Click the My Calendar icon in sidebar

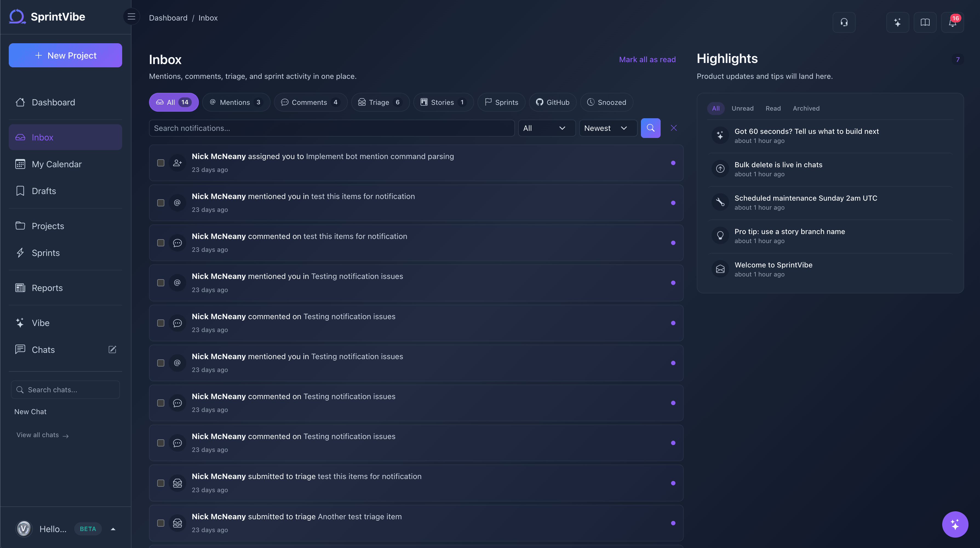[x=20, y=164]
